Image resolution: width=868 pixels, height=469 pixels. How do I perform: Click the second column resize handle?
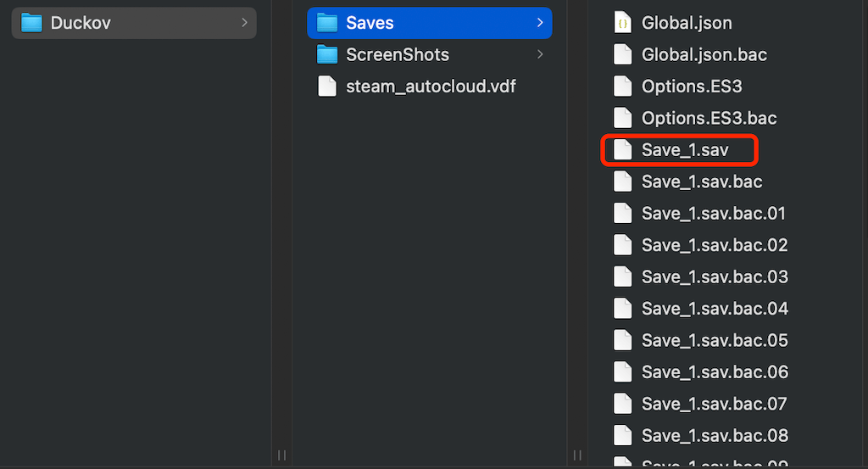tap(578, 455)
